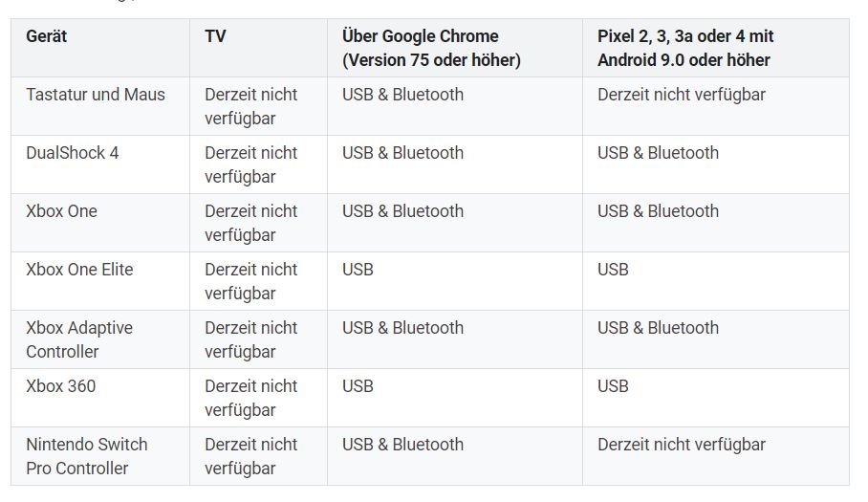Click the Xbox One row label
868x502 pixels.
[x=62, y=211]
